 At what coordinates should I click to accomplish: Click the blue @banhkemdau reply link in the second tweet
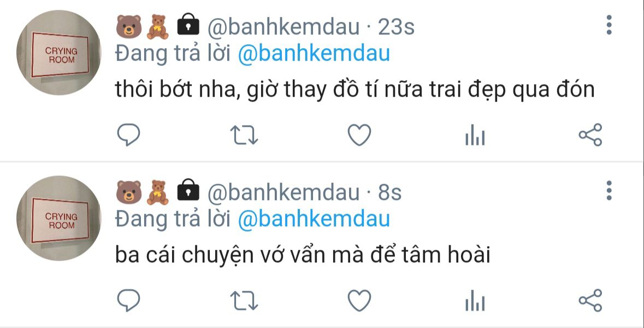pos(314,219)
